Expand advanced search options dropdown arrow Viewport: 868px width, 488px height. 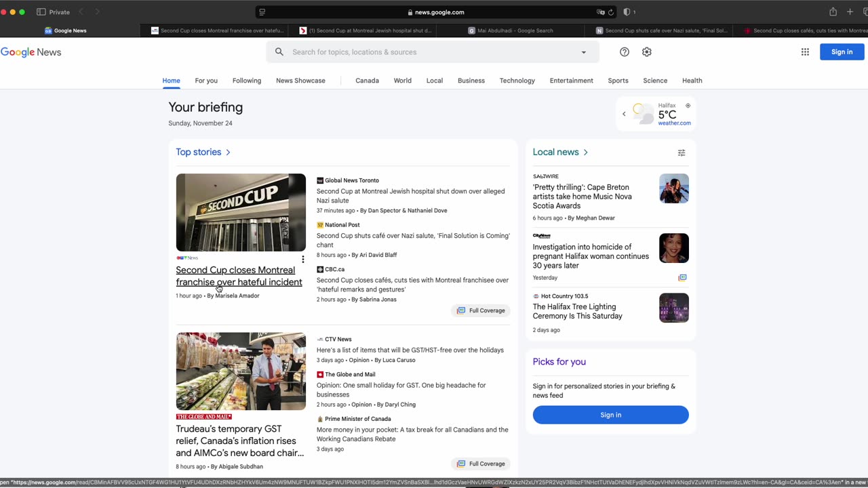[584, 52]
